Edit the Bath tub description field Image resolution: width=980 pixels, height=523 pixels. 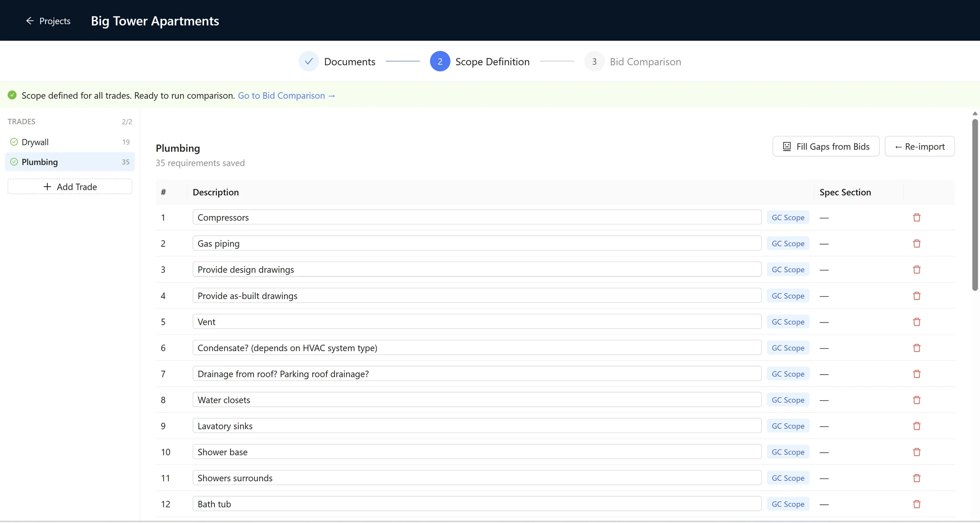click(x=477, y=504)
